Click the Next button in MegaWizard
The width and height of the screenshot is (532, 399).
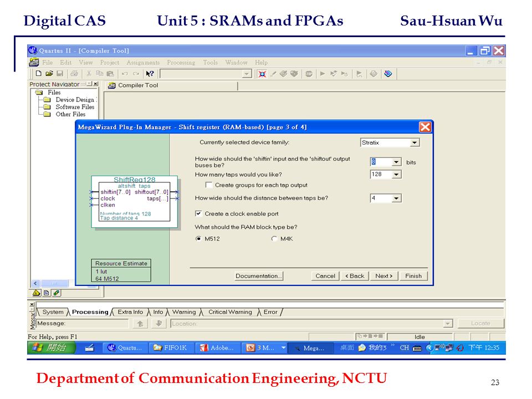click(x=384, y=276)
